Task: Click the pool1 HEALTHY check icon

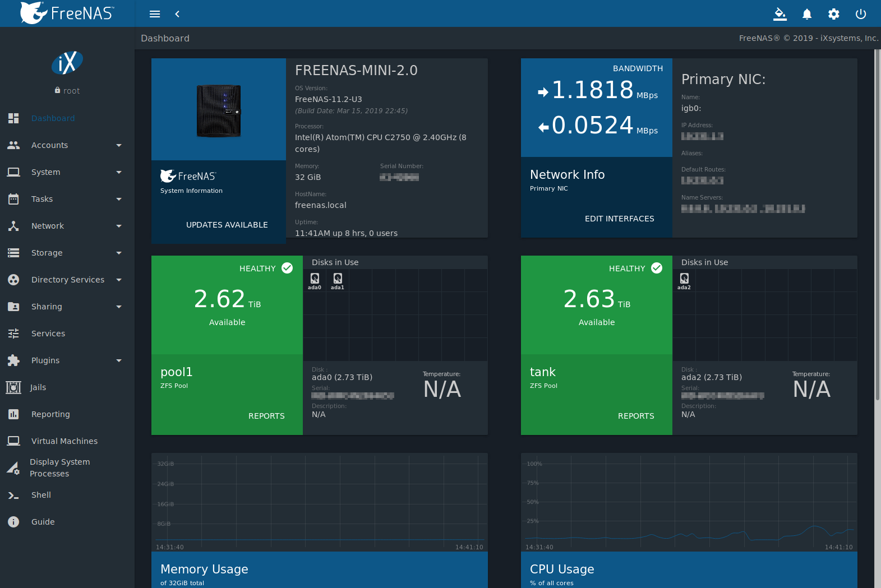Action: 287,268
